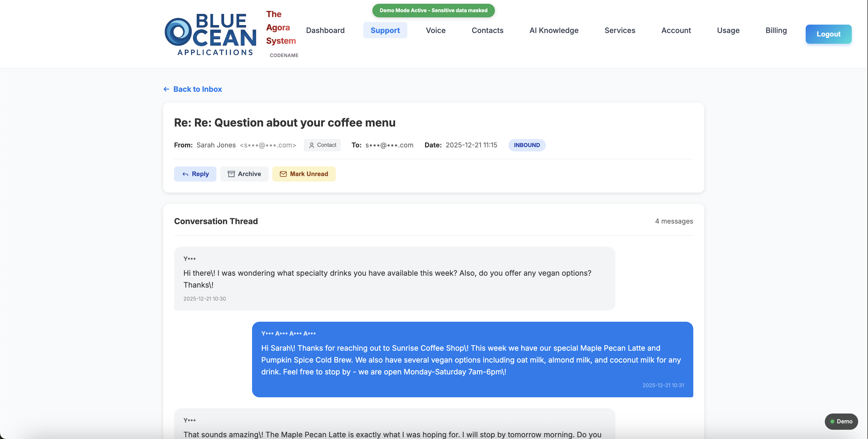
Task: Click the reply arrow icon on the Reply button
Action: 185,174
